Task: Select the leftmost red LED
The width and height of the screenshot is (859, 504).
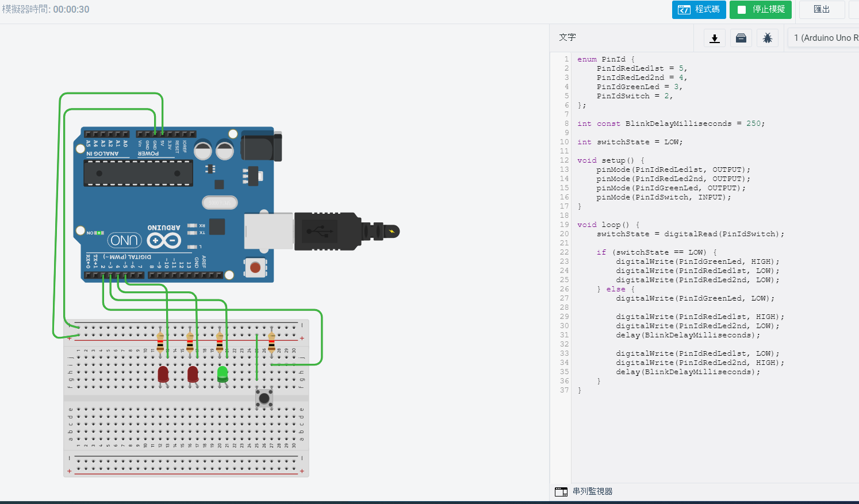Action: click(x=163, y=374)
